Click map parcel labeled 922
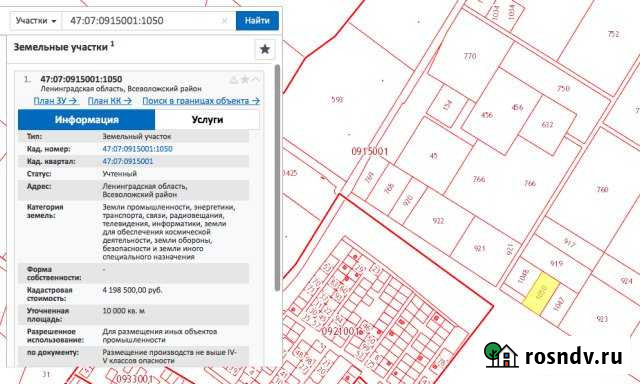The image size is (640, 384). click(438, 221)
